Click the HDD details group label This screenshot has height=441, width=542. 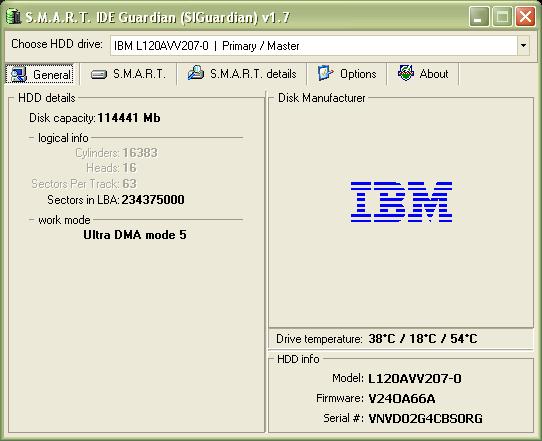[x=47, y=98]
